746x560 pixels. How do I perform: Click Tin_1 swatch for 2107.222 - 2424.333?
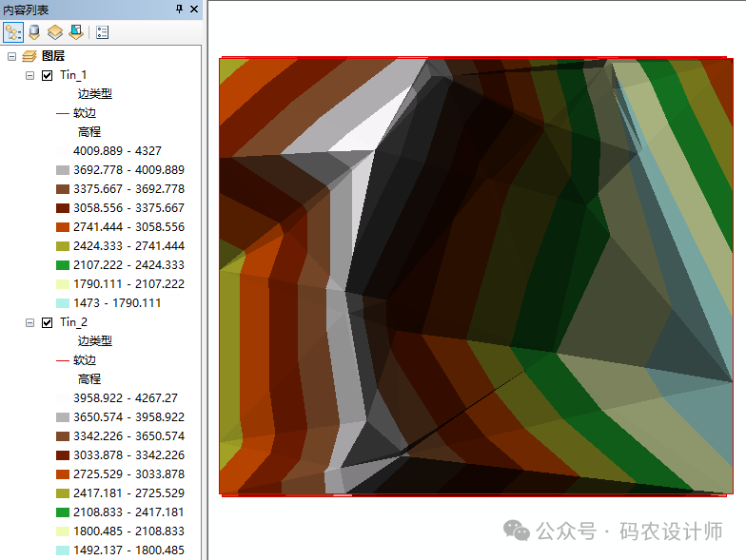coord(63,265)
